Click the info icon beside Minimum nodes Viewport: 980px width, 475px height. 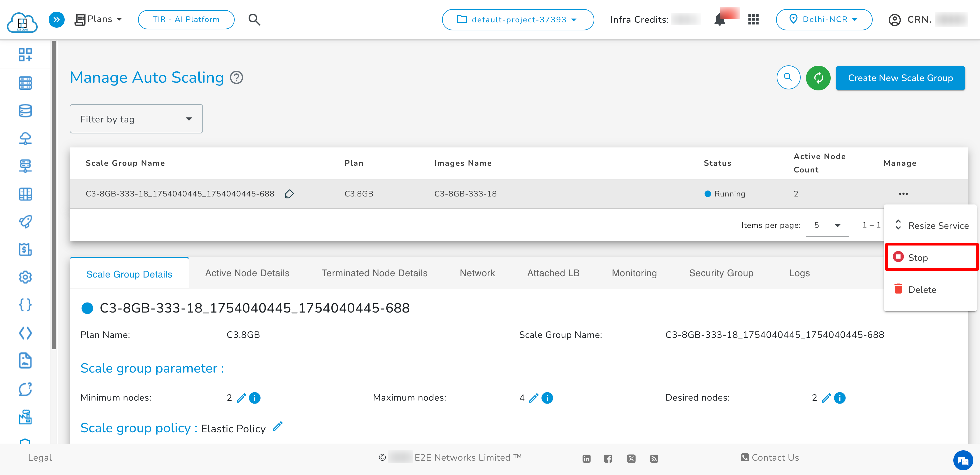click(x=255, y=398)
